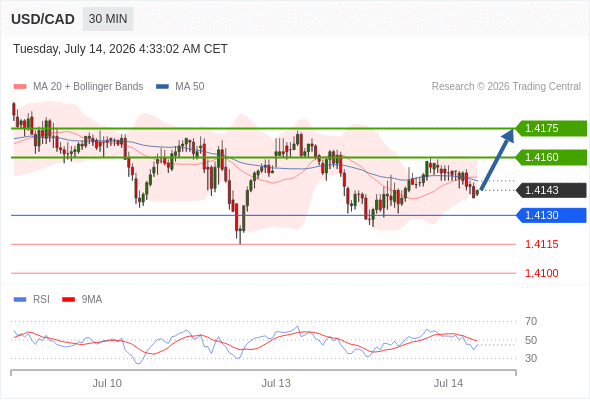Click the RSI 70 axis value

[x=531, y=321]
